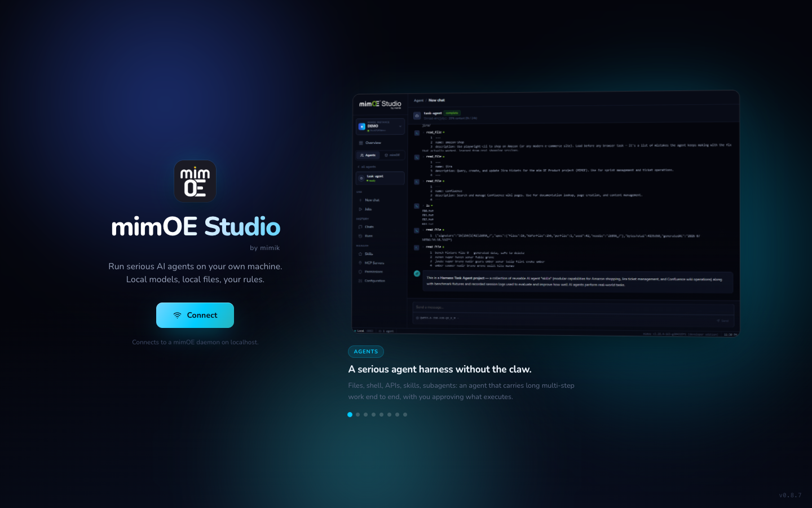Click the 'Files, shell, APIs, skills, subagents' description

tap(461, 391)
